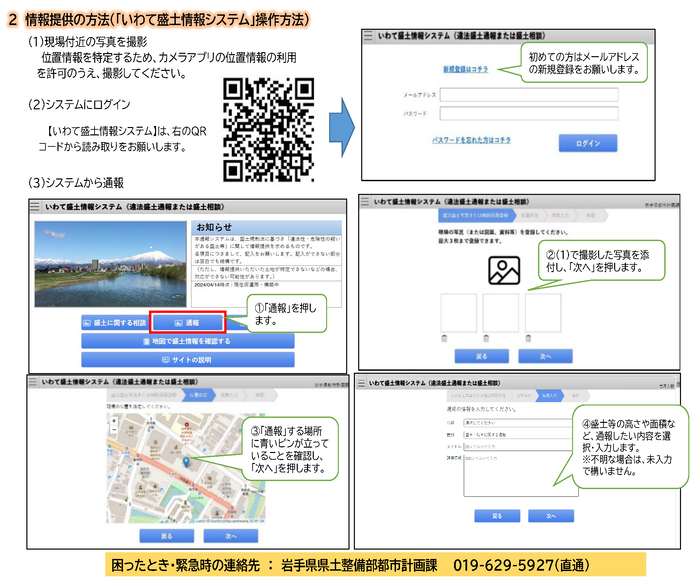
Task: Click the phone number 019-629-5927
Action: pos(503,565)
